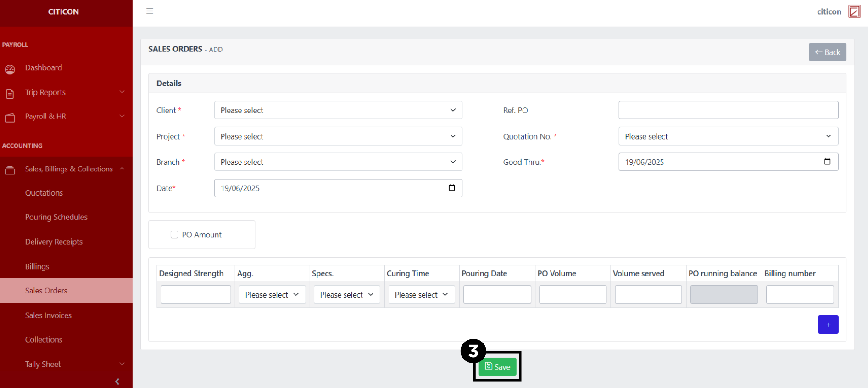Add a row with the blue plus button

(x=828, y=325)
